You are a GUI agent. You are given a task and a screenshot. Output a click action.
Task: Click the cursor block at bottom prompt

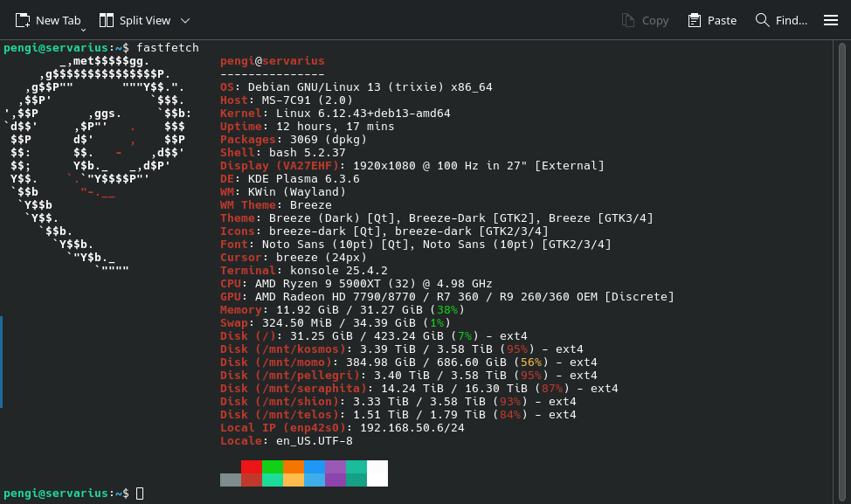click(x=140, y=494)
